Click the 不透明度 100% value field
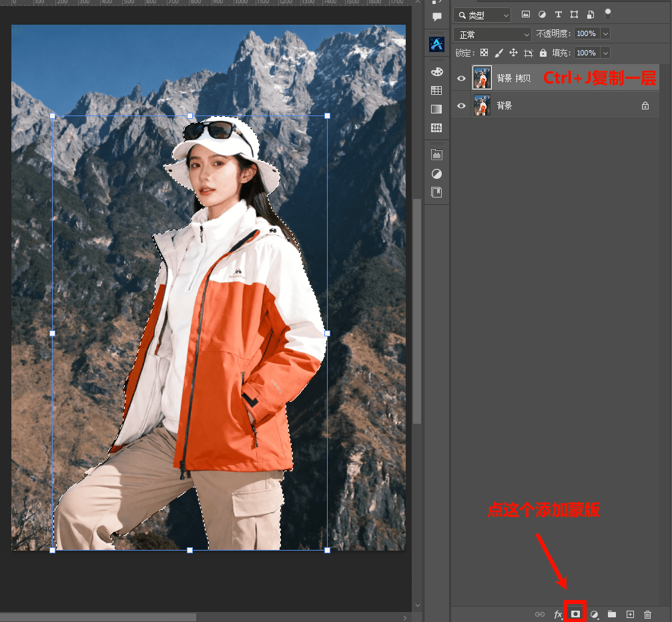 click(x=586, y=33)
